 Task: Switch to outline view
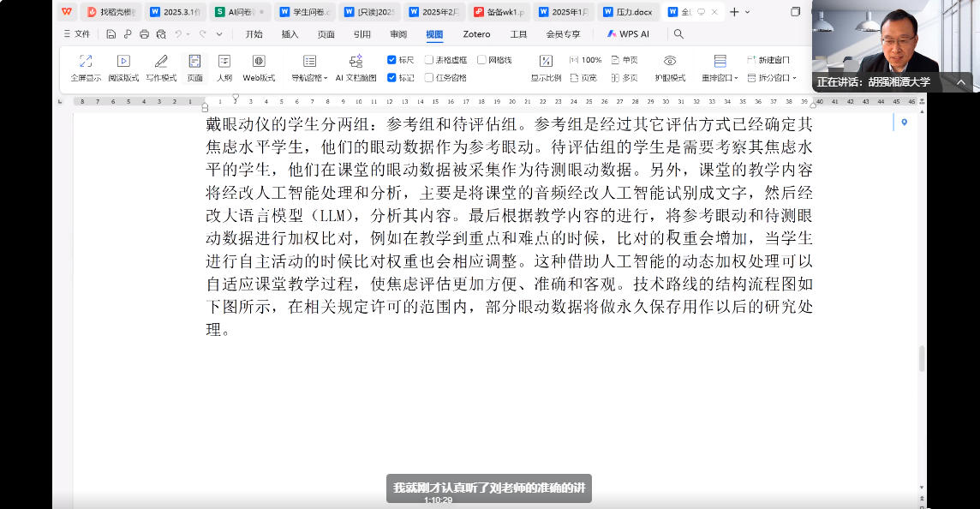(x=224, y=67)
